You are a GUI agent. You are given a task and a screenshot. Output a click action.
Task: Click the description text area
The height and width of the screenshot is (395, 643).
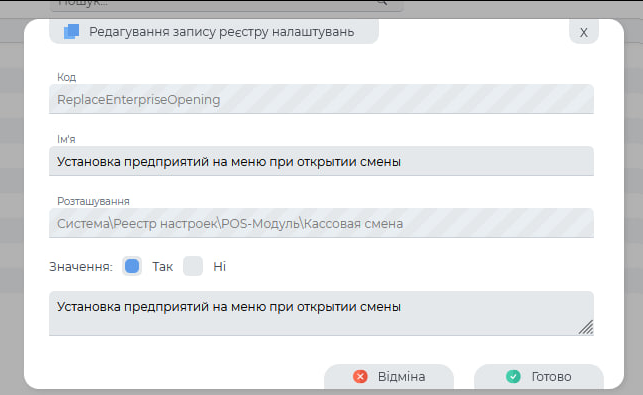321,313
